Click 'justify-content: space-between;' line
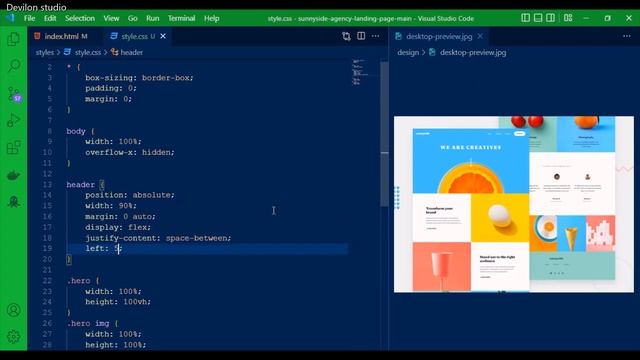The width and height of the screenshot is (640, 360). tap(158, 238)
